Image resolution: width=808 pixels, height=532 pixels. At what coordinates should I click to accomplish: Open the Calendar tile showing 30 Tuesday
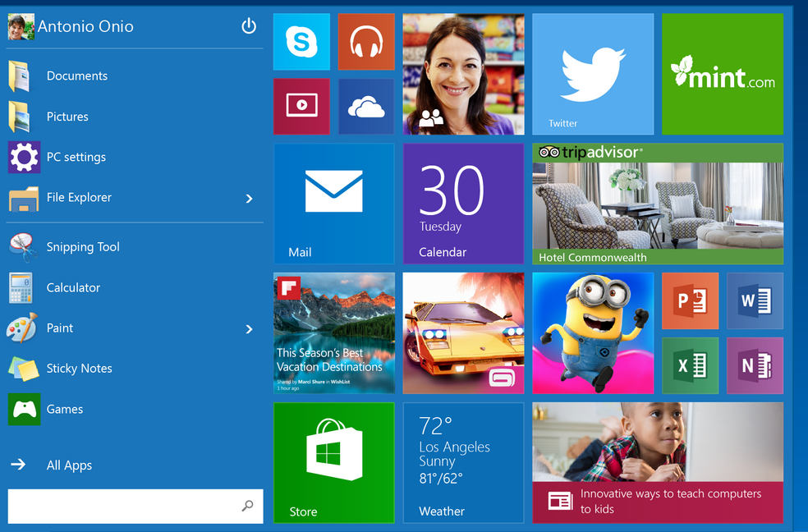click(x=463, y=204)
